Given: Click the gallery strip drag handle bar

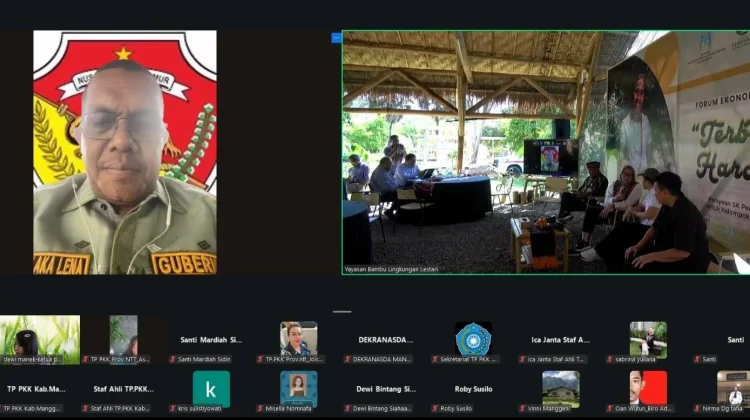Looking at the screenshot, I should 342,311.
